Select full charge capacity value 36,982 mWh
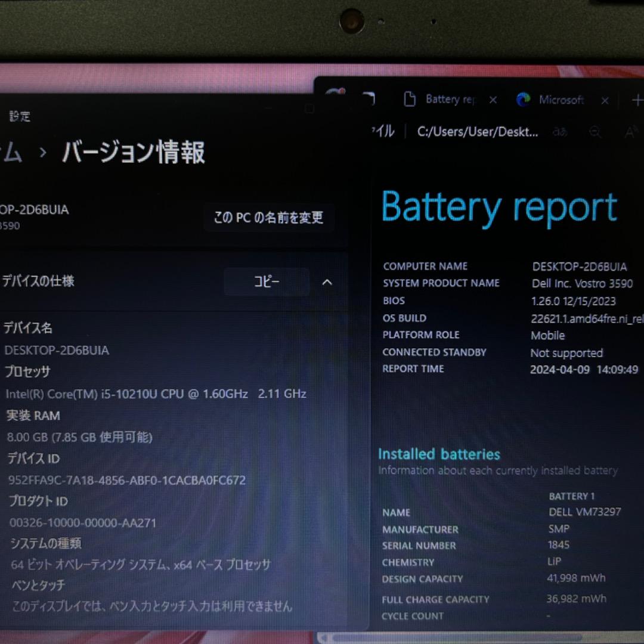 point(576,599)
